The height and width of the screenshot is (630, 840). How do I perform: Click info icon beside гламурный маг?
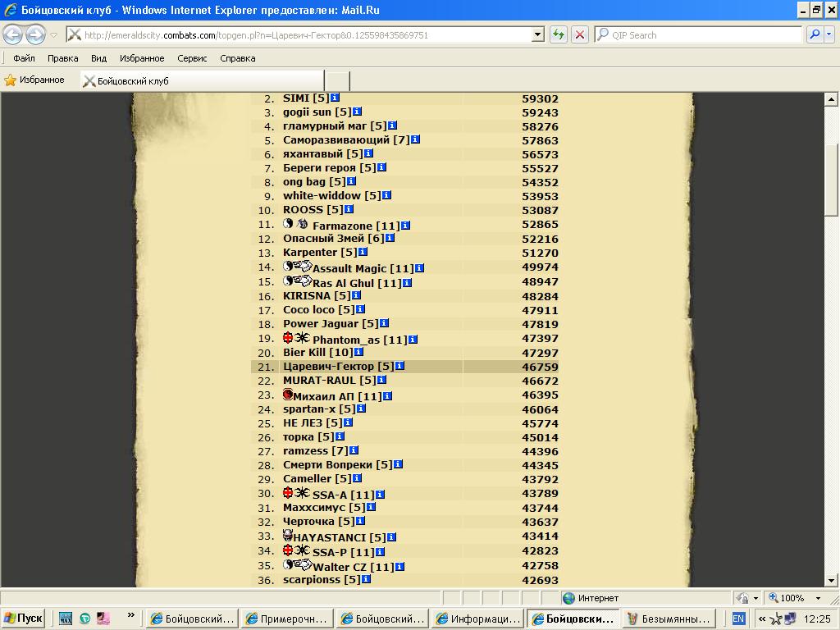(x=392, y=126)
